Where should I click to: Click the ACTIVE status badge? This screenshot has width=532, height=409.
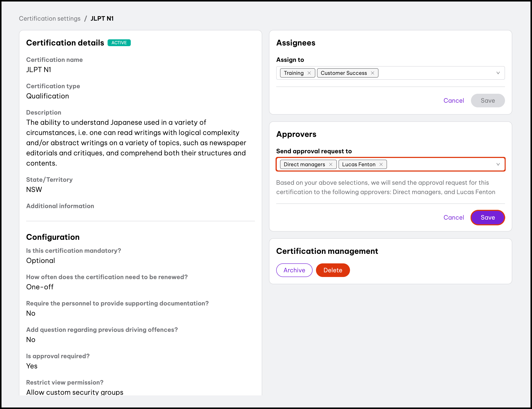click(119, 43)
